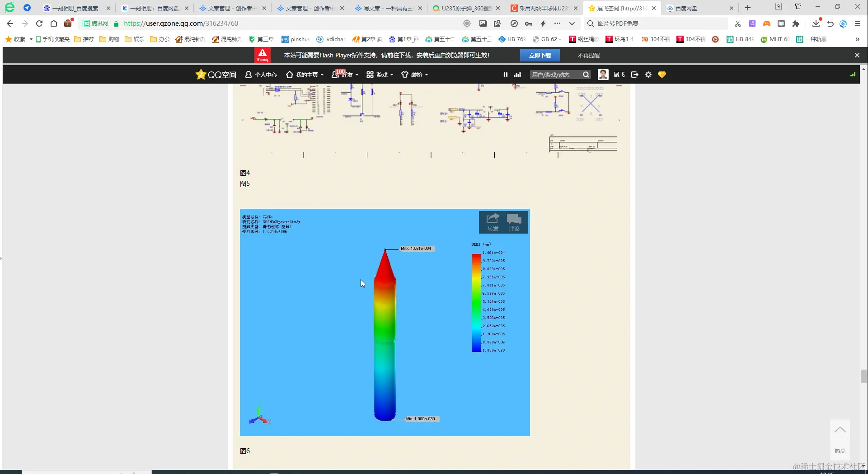Log out using the exit icon
Image resolution: width=868 pixels, height=474 pixels.
point(635,75)
